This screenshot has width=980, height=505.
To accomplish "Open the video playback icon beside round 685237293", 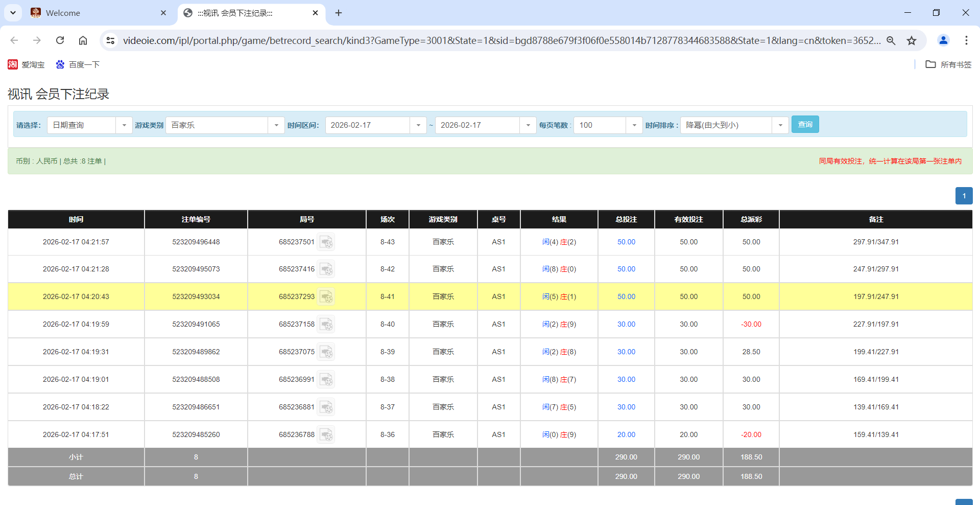I will point(326,296).
